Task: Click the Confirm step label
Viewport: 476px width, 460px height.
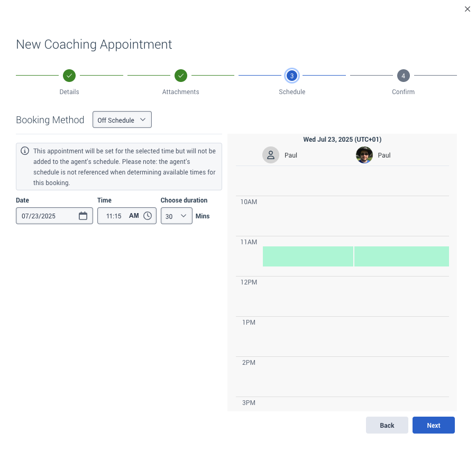Action: (403, 92)
